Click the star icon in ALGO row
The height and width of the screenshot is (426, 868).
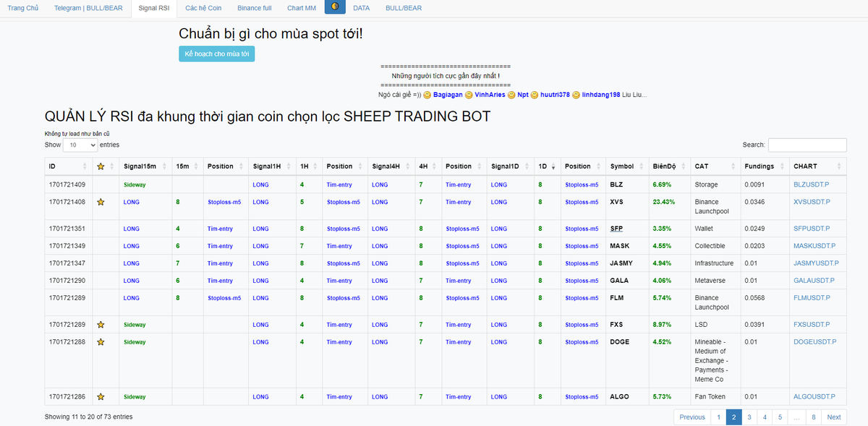point(101,397)
